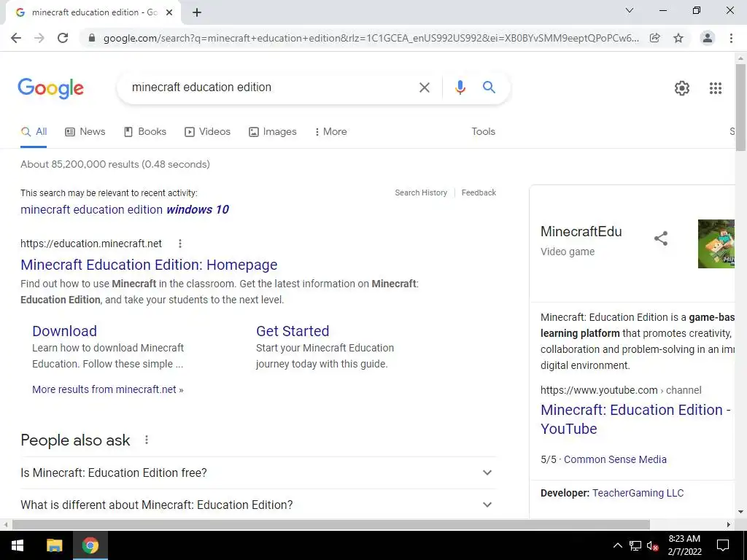
Task: Clear the search box text
Action: pyautogui.click(x=424, y=87)
